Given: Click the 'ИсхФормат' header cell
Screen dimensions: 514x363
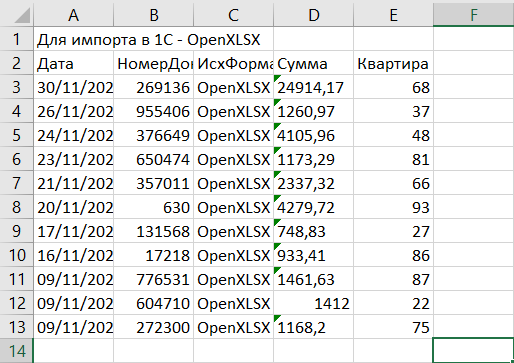Looking at the screenshot, I should 233,63.
